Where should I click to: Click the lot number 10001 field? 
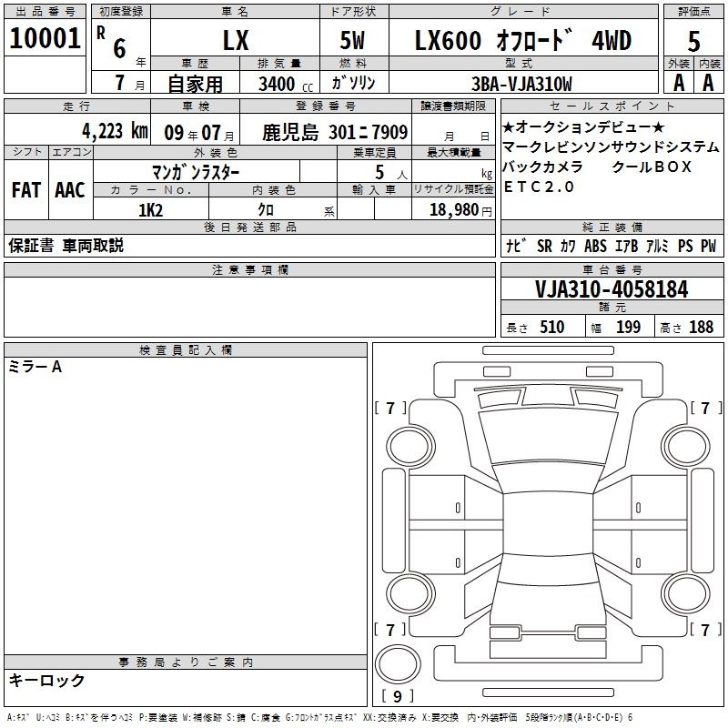45,39
